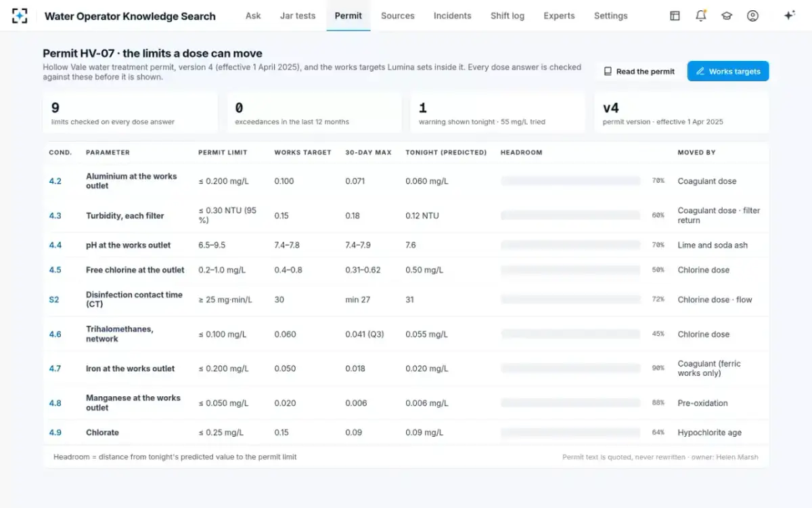Open condition 4.5 link
The height and width of the screenshot is (508, 812).
click(55, 270)
